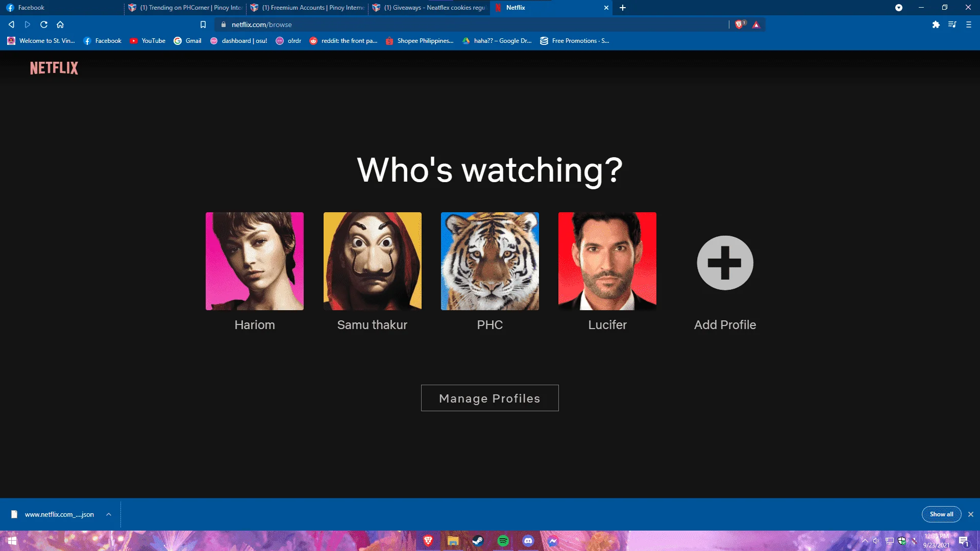Open Manage Profiles
980x551 pixels.
(x=490, y=398)
